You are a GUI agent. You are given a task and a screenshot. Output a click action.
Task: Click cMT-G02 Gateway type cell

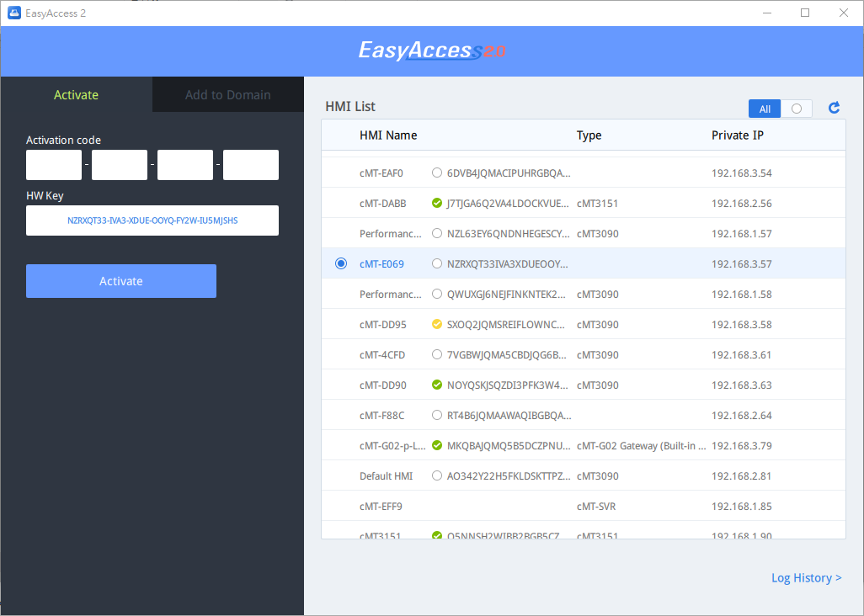coord(642,445)
